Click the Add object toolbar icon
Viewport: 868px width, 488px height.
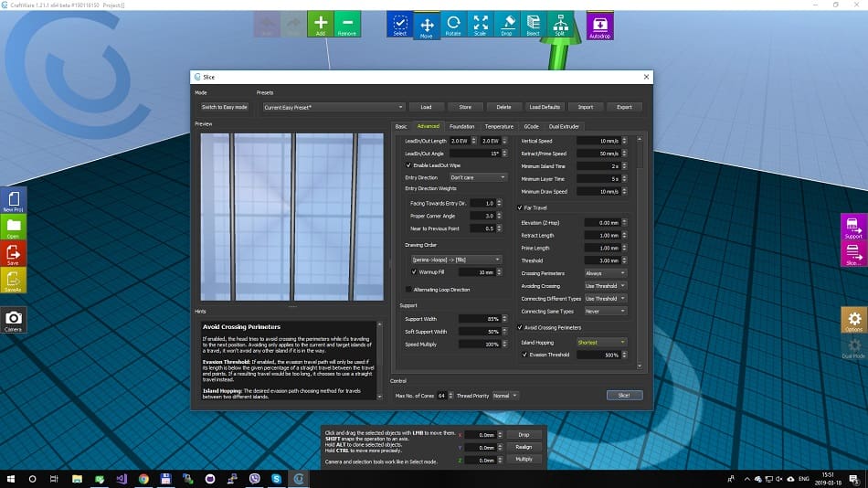point(321,25)
